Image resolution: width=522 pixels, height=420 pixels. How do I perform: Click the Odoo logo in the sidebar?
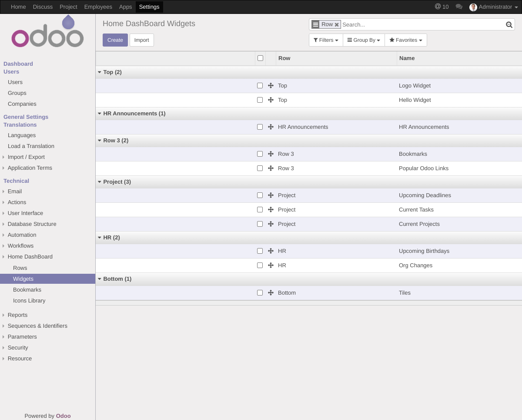(47, 31)
